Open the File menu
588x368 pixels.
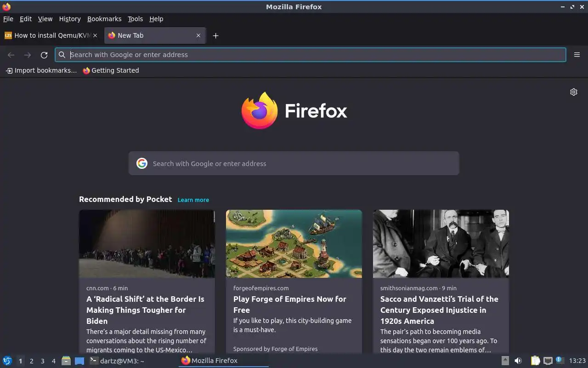click(x=8, y=19)
